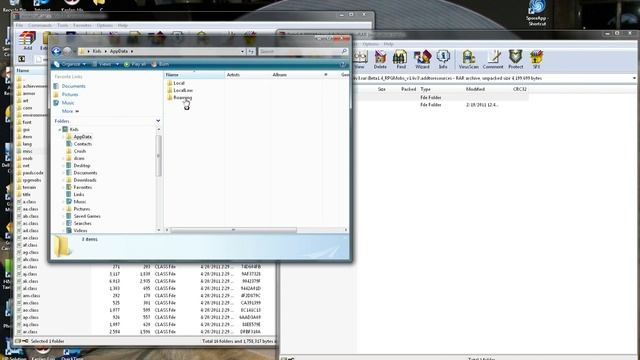Collapse the Kids node in folder tree
Image resolution: width=640 pixels, height=360 pixels.
click(60, 129)
